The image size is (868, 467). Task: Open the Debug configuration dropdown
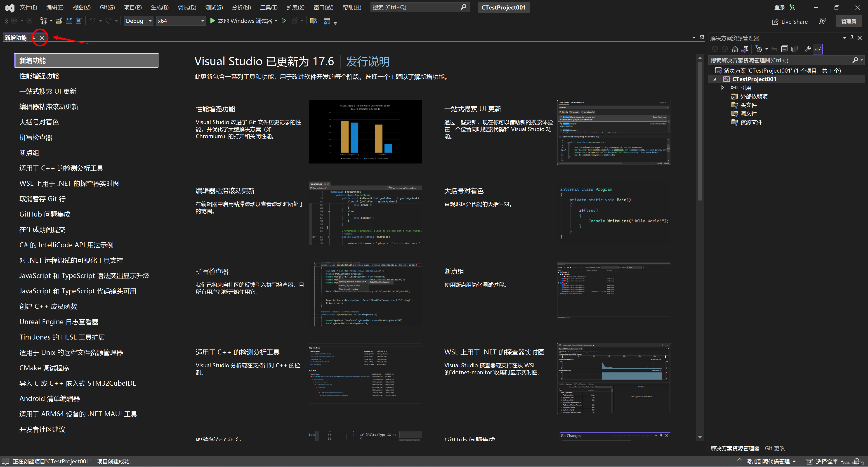[x=139, y=21]
